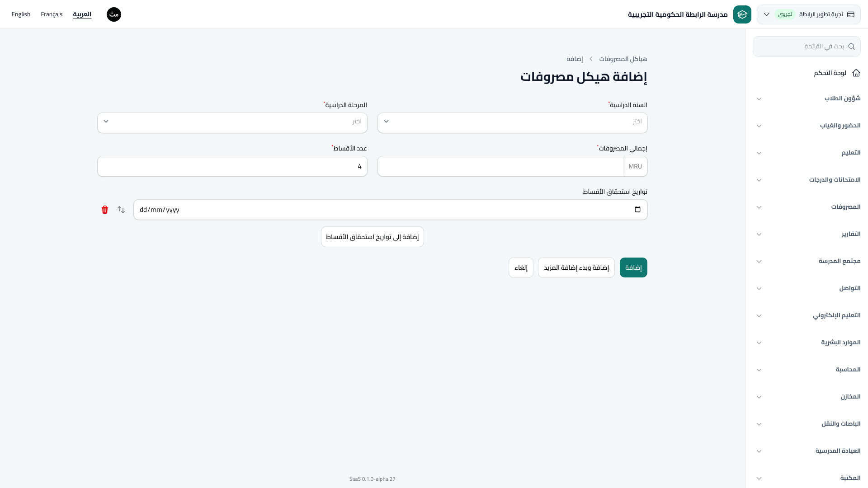Viewport: 868px width, 488px height.
Task: Expand the المحاسبة sidebar section
Action: [x=807, y=370]
